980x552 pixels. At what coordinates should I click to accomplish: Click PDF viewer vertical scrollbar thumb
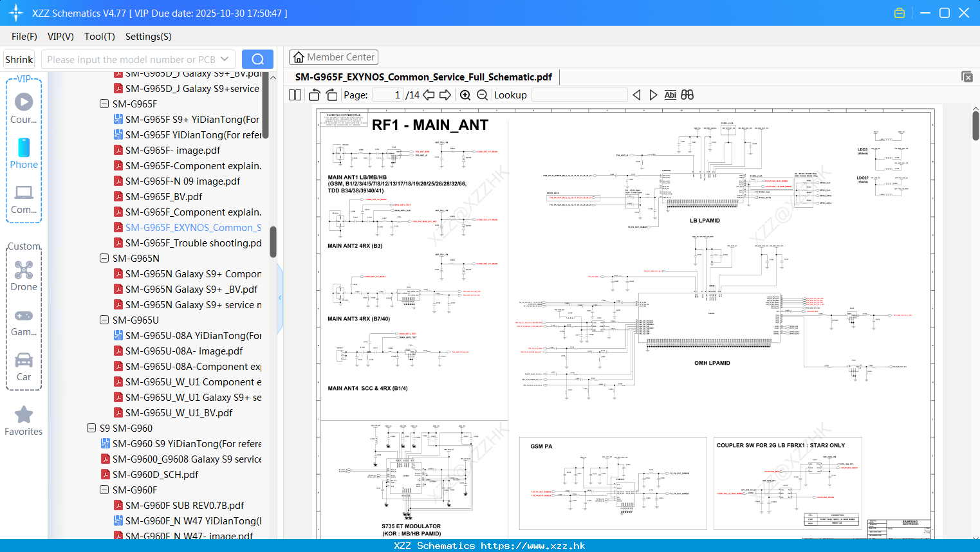pyautogui.click(x=975, y=125)
